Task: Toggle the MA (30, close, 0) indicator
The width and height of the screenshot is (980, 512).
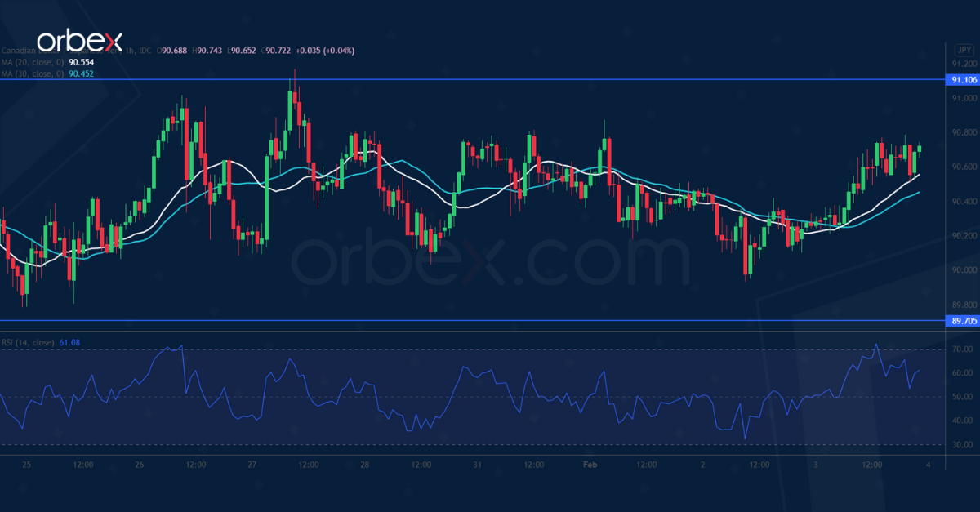Action: pos(33,73)
